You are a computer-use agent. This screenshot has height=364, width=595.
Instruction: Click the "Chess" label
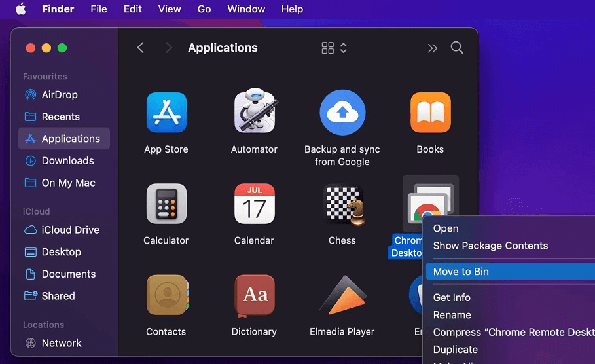tap(342, 240)
